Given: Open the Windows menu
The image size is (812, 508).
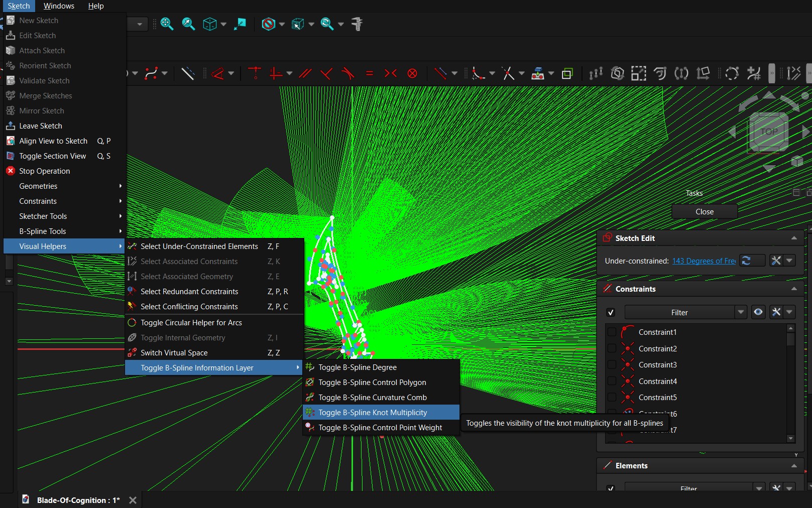Looking at the screenshot, I should (59, 6).
